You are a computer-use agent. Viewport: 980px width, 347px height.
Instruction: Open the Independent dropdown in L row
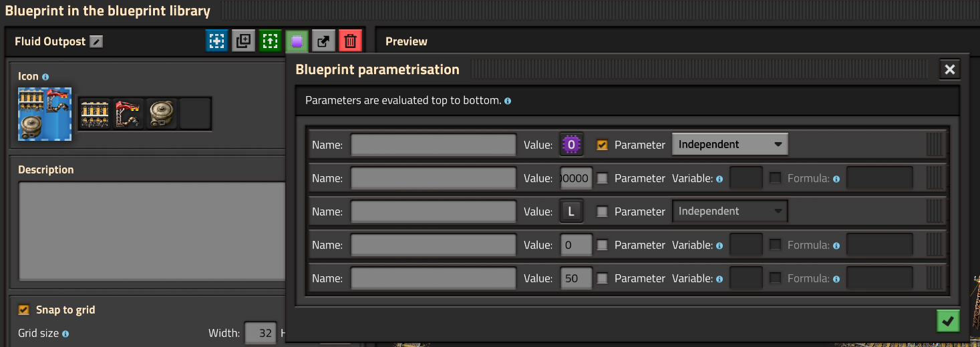coord(729,211)
